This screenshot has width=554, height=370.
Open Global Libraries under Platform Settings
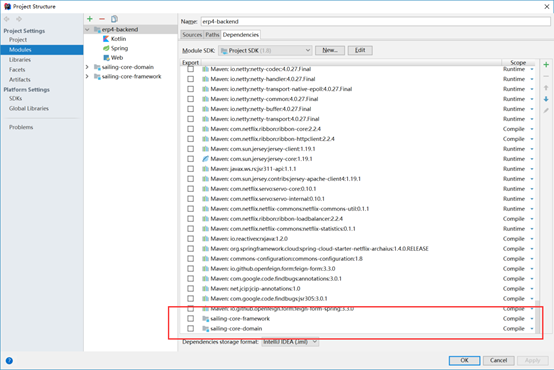tap(29, 108)
